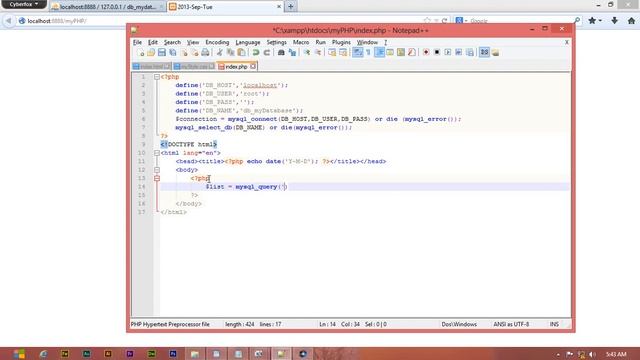Click the Paste toolbar icon
The image size is (640, 360).
click(242, 53)
